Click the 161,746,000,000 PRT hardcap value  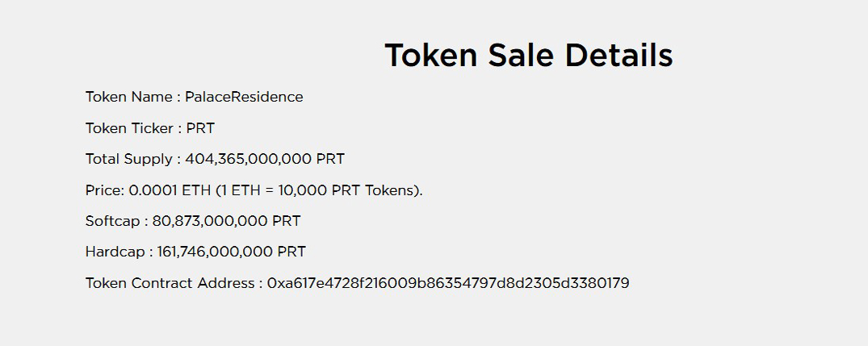point(232,252)
